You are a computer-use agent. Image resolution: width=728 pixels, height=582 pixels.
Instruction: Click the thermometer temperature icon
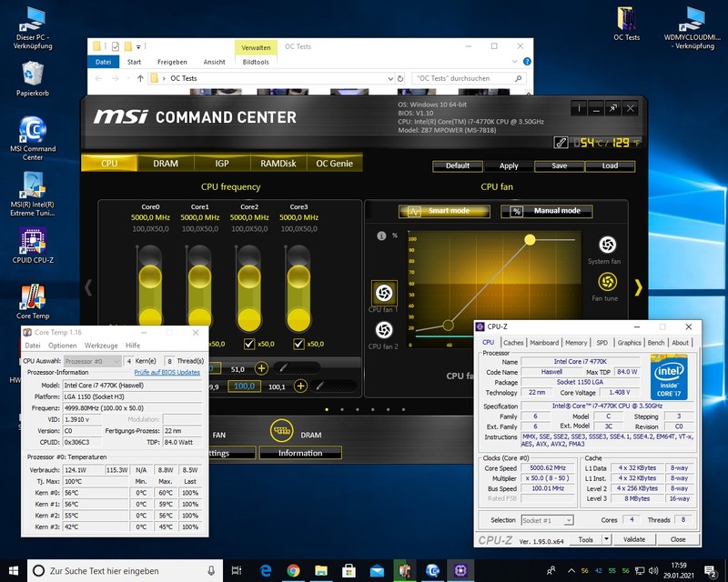click(561, 143)
